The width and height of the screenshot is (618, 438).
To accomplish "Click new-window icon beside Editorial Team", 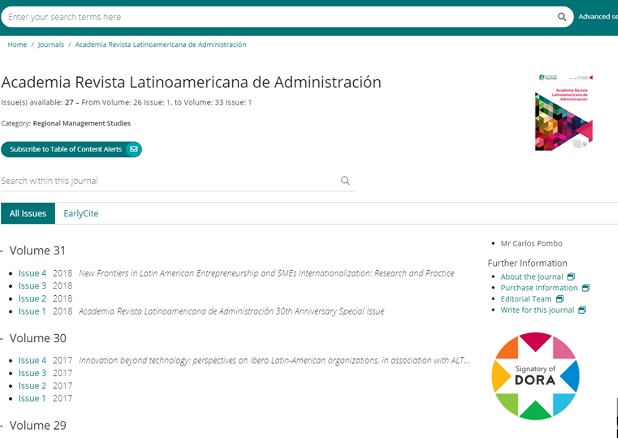I will (560, 299).
